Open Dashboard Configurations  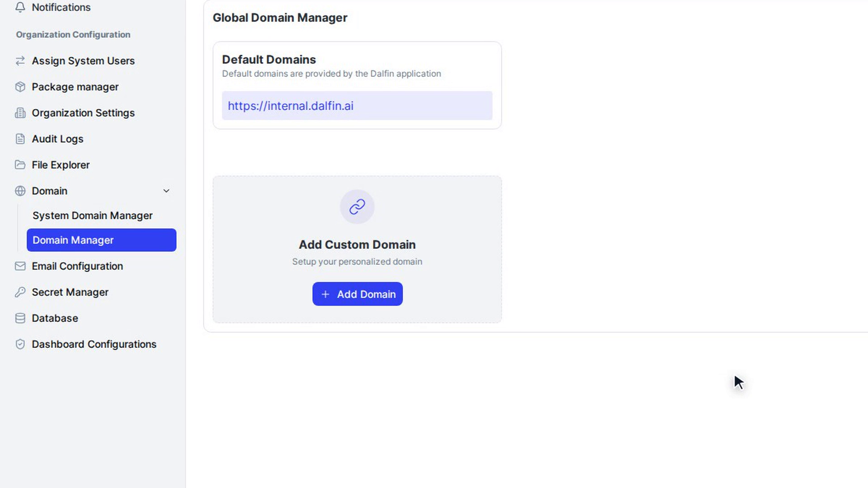(94, 344)
